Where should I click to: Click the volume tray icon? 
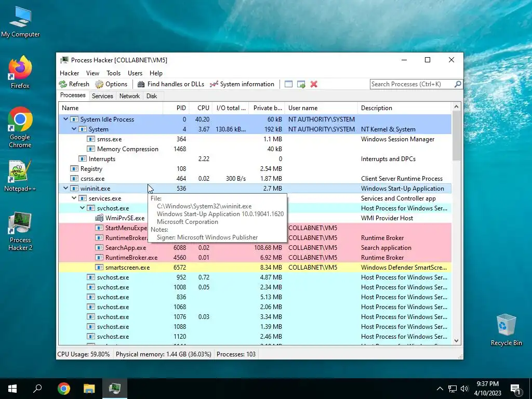(x=464, y=389)
